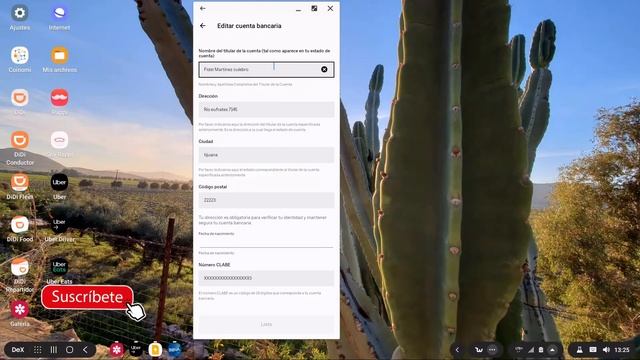Click the Suscríbete button
640x360 pixels.
[87, 297]
